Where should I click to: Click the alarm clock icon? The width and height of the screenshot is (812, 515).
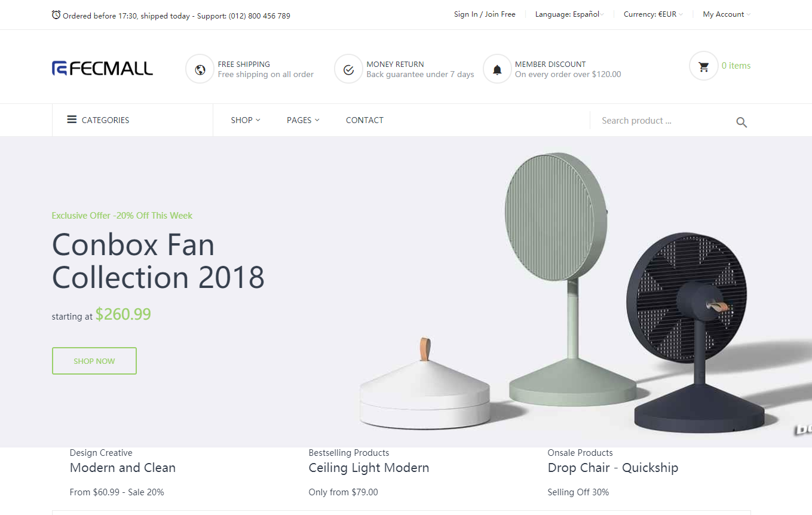[x=56, y=15]
